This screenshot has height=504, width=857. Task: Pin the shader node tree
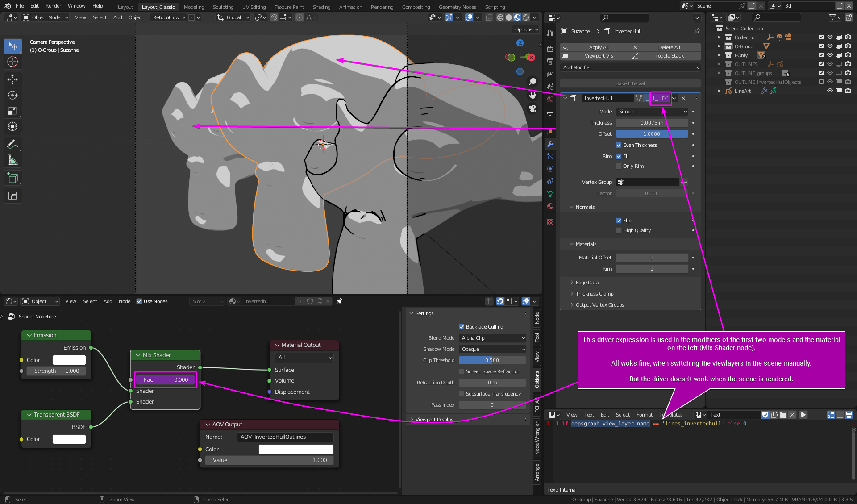point(339,301)
